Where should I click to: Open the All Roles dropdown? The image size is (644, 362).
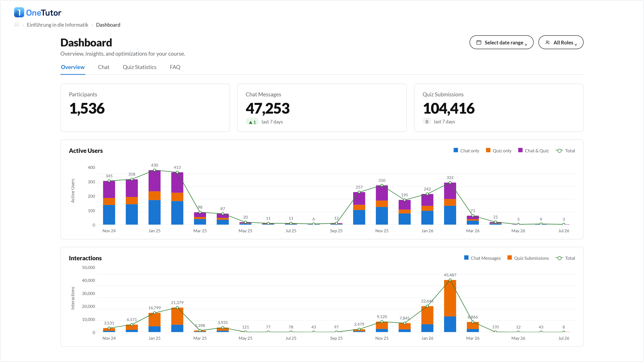pyautogui.click(x=561, y=42)
